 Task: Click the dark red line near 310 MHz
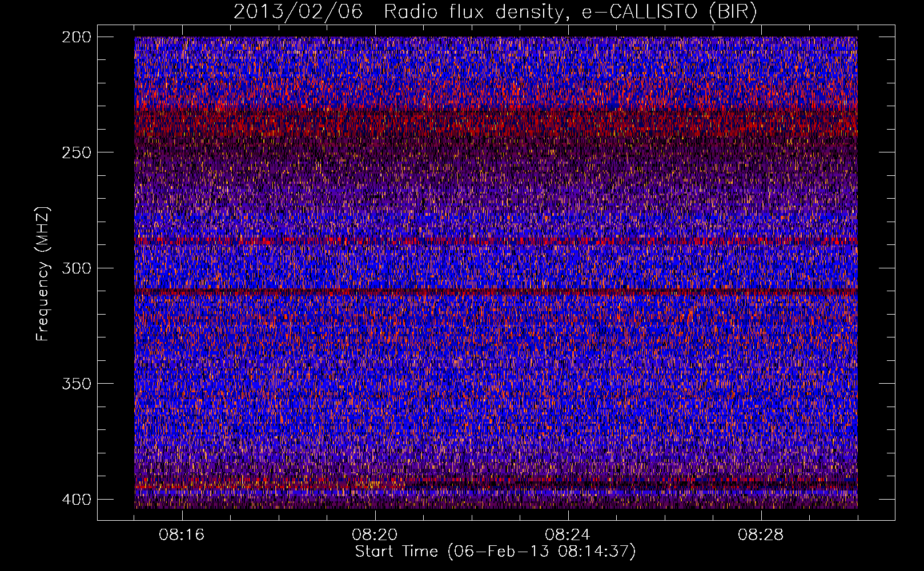pyautogui.click(x=496, y=292)
